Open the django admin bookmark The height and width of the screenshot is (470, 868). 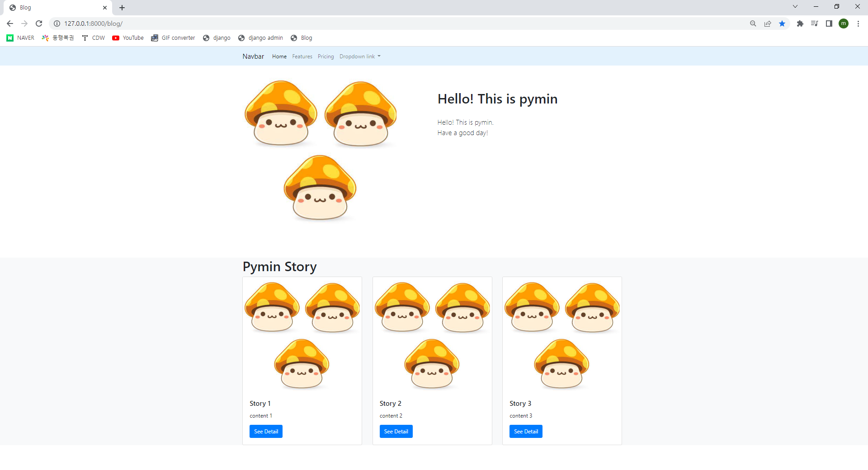[260, 38]
